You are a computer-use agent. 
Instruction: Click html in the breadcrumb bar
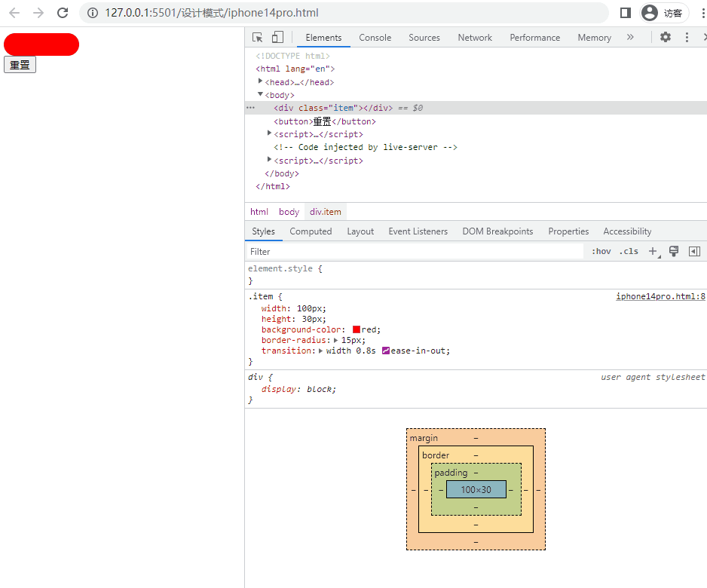(259, 212)
